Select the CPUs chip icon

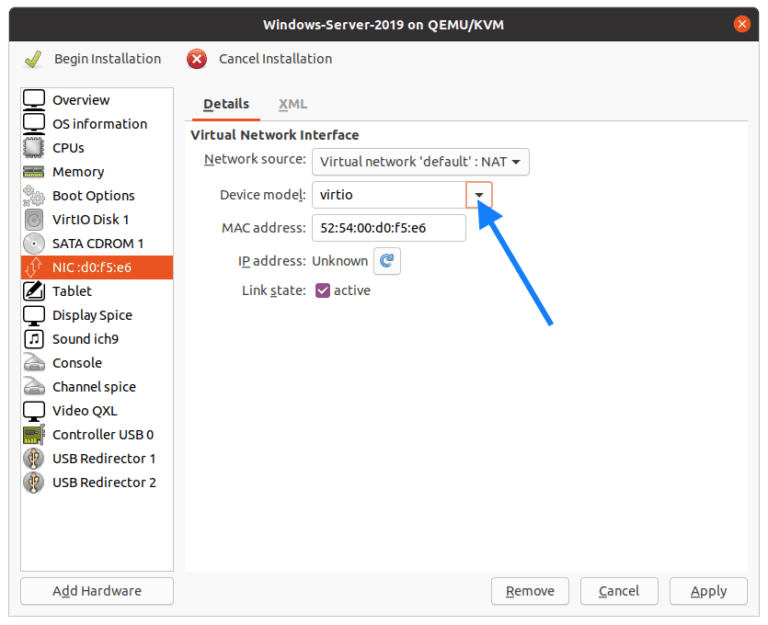pos(34,147)
